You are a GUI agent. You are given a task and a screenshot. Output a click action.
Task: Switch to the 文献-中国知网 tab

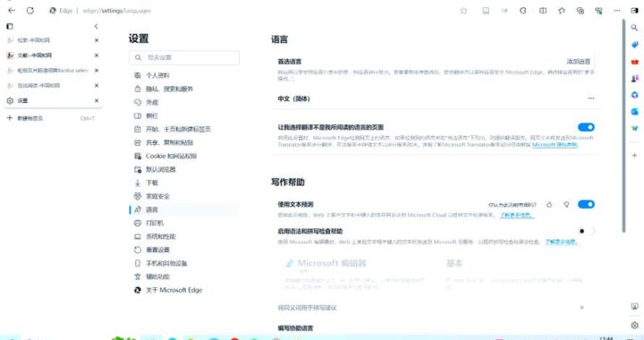pos(53,55)
